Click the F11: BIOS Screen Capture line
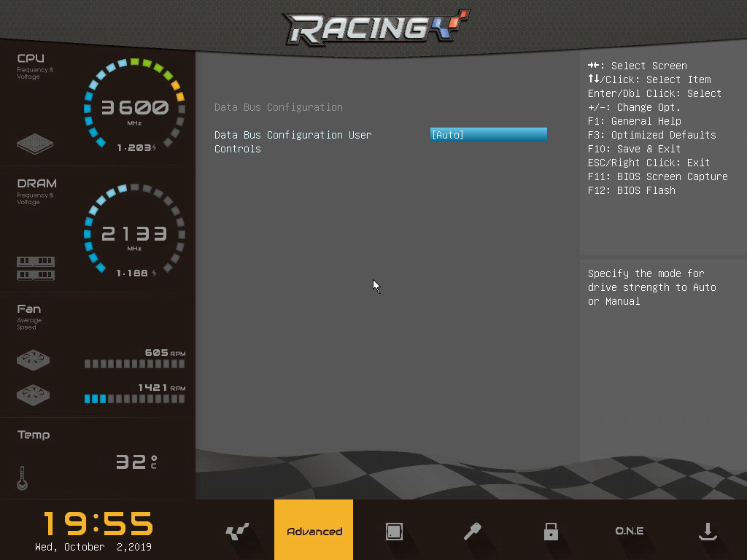The width and height of the screenshot is (747, 560). point(657,176)
